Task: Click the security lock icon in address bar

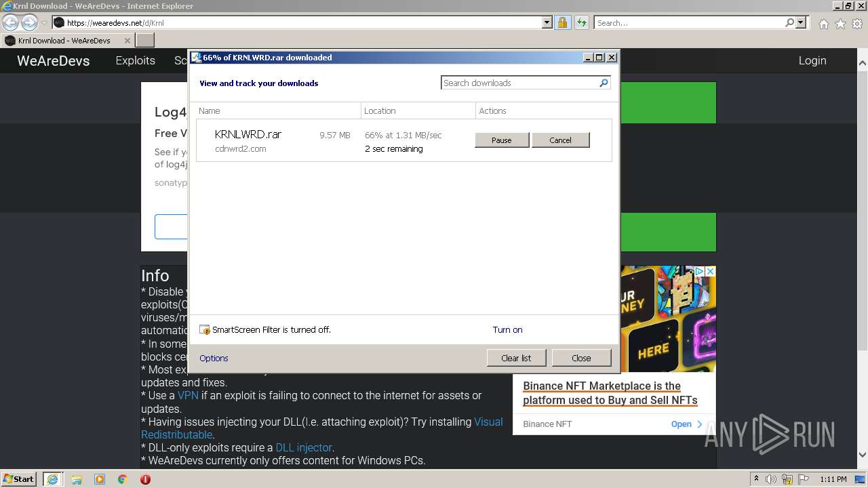Action: click(x=562, y=22)
